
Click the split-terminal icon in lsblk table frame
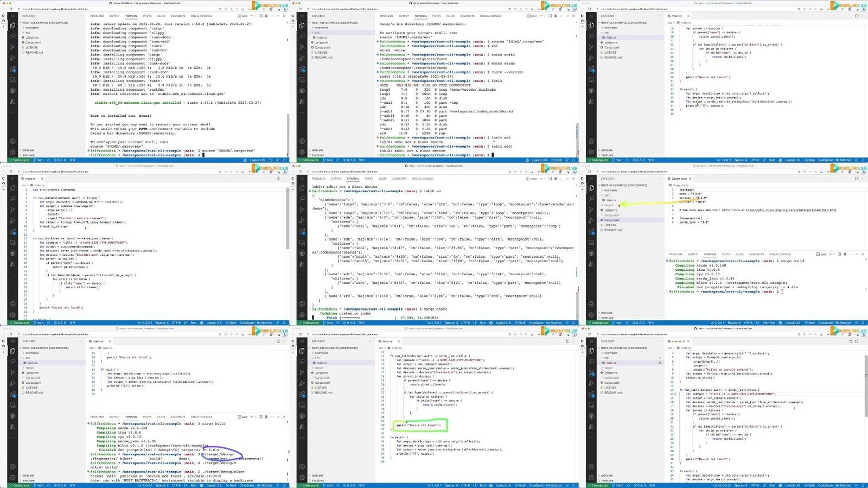click(x=550, y=16)
